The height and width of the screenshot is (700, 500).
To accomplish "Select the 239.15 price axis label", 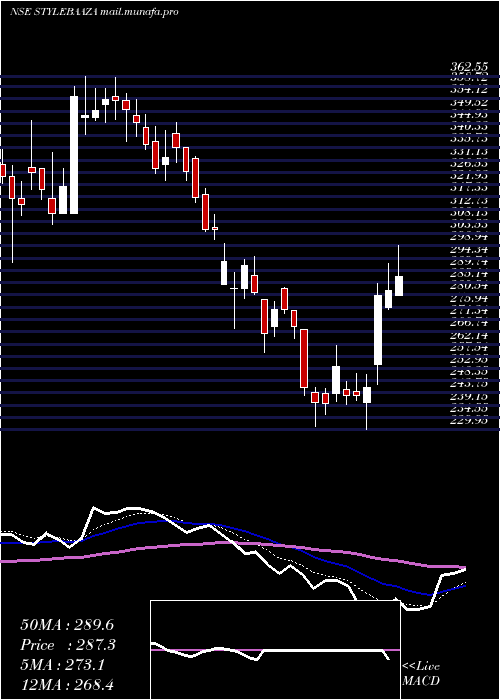I will [468, 396].
